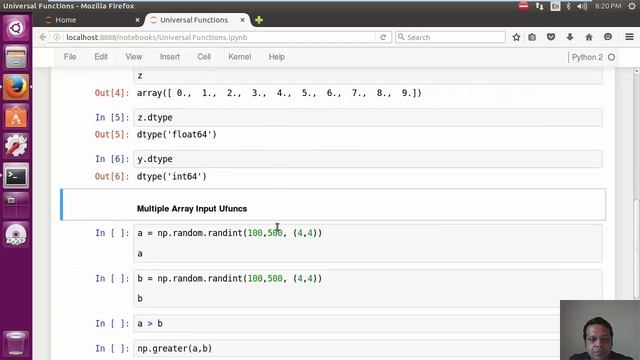Click the Bluetooth indicator icon
The width and height of the screenshot is (640, 360).
568,6
